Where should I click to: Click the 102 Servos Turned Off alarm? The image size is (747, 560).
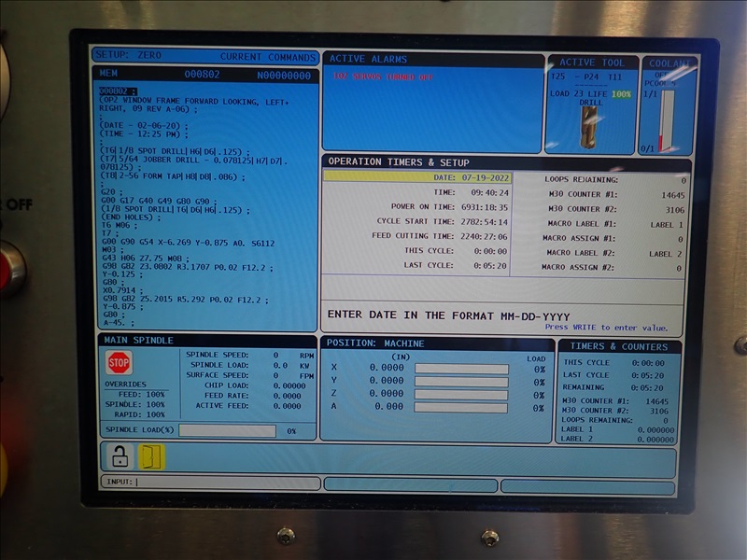click(x=383, y=77)
